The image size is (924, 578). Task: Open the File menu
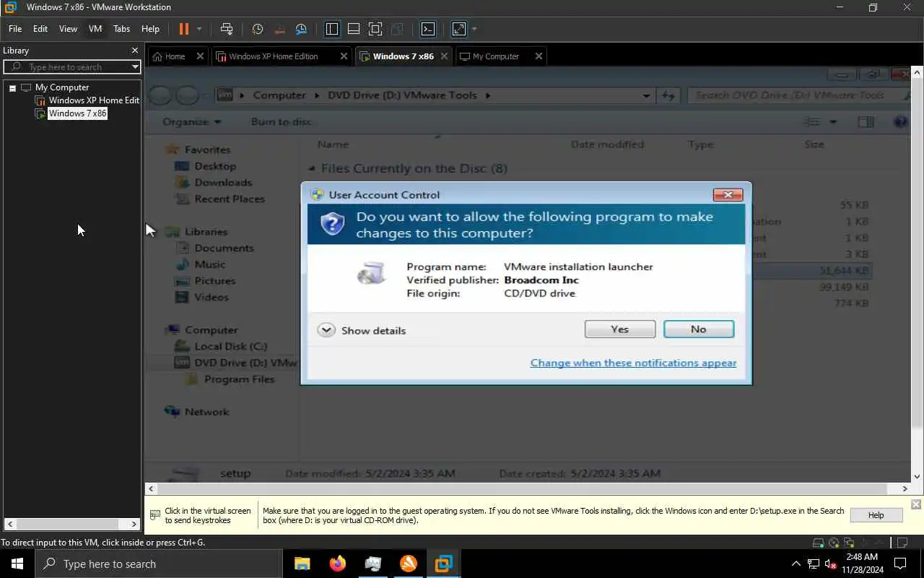click(15, 29)
